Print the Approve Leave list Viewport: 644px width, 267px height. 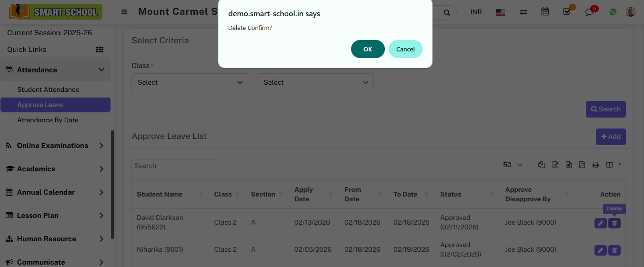point(595,165)
